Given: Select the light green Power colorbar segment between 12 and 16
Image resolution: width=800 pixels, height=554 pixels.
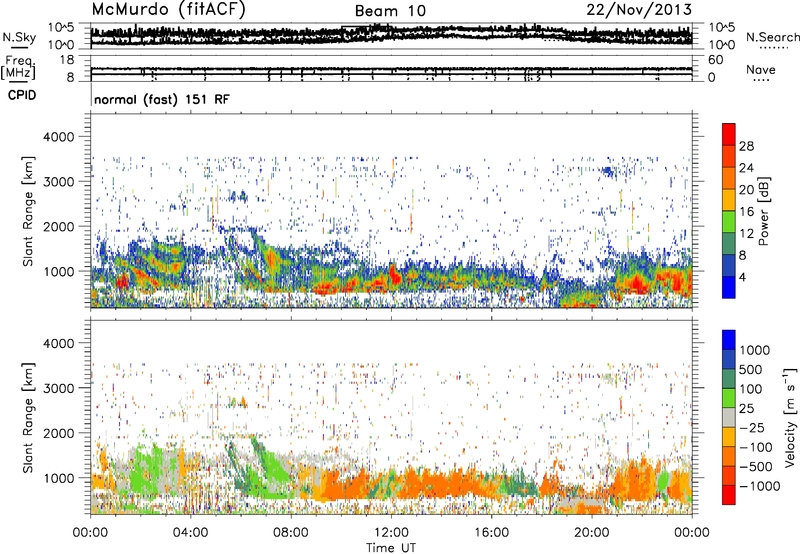Looking at the screenshot, I should 729,221.
